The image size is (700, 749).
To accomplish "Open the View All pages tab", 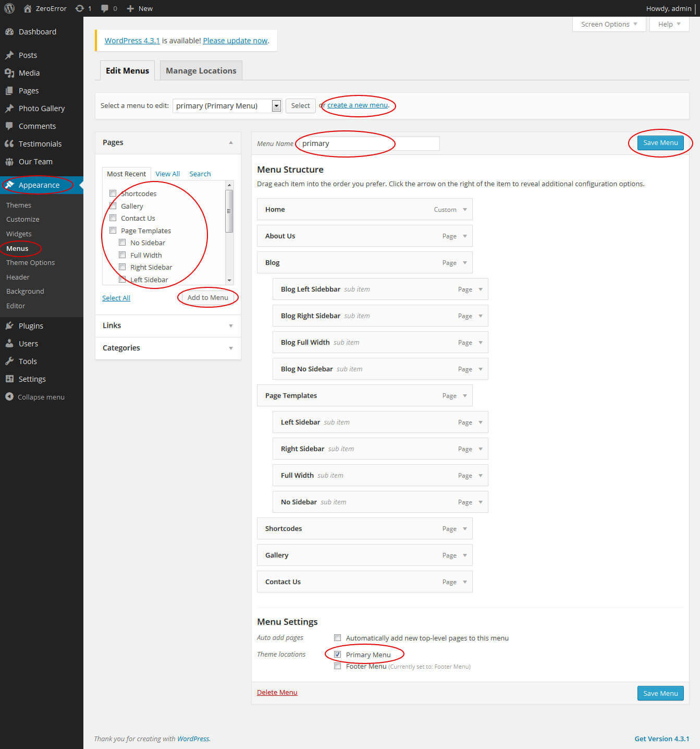I will click(x=167, y=174).
